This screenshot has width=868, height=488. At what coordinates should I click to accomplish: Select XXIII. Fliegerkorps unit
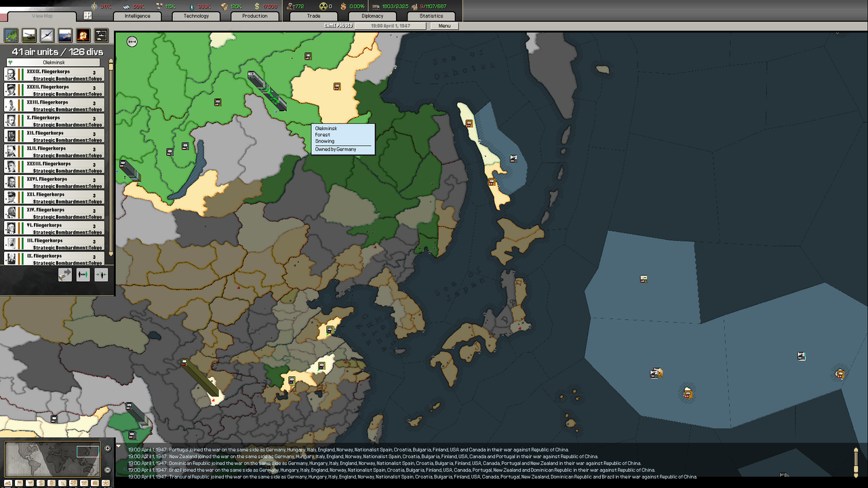pyautogui.click(x=54, y=105)
